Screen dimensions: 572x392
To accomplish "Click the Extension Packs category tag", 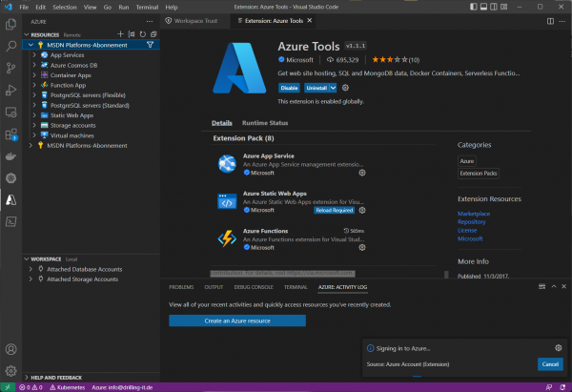I will tap(479, 174).
